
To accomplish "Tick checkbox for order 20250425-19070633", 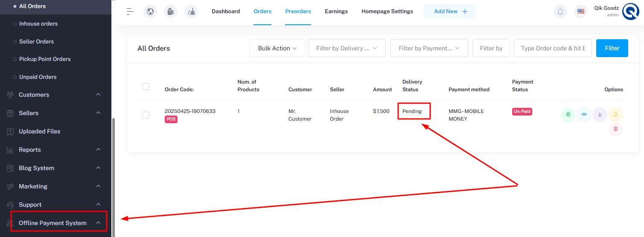I will tap(146, 115).
